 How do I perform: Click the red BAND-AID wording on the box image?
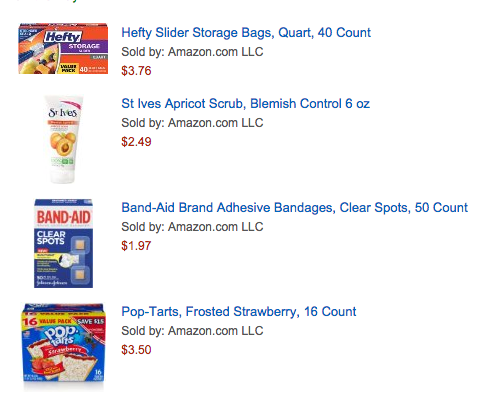(63, 217)
